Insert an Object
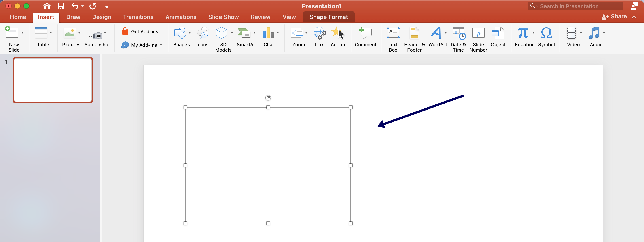Image resolution: width=644 pixels, height=242 pixels. pos(498,37)
